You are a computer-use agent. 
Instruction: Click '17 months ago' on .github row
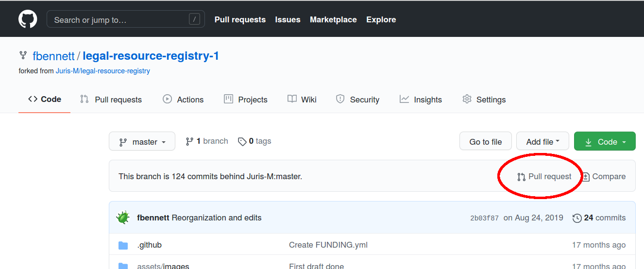point(599,245)
